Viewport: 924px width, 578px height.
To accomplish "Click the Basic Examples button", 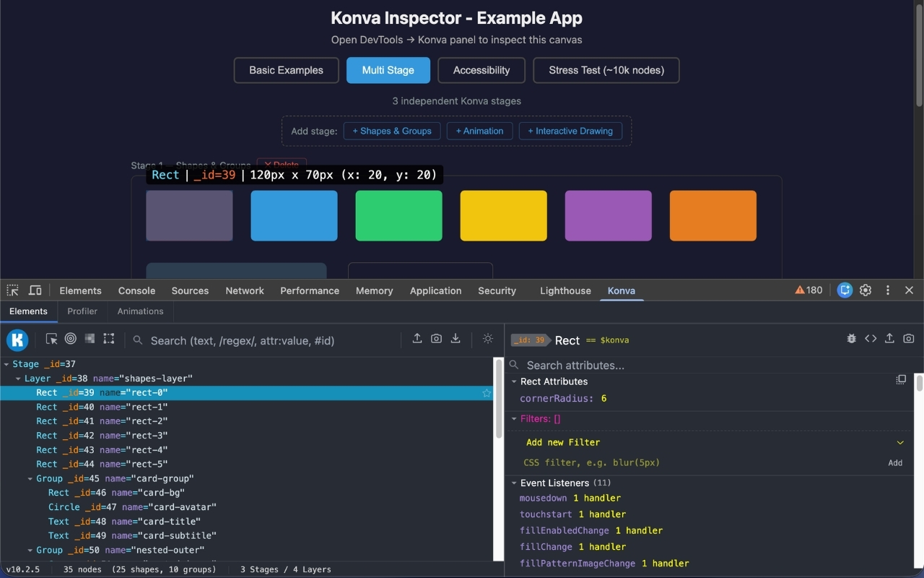I will tap(287, 70).
